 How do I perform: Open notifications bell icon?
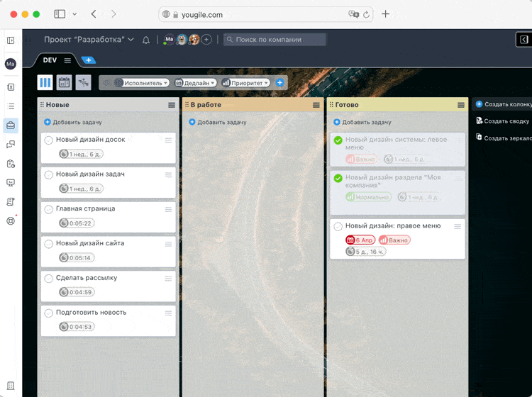146,40
